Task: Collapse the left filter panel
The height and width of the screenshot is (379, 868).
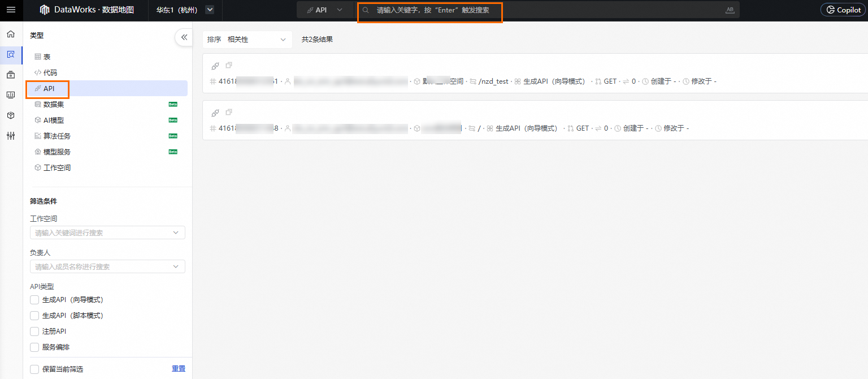Action: pyautogui.click(x=184, y=37)
